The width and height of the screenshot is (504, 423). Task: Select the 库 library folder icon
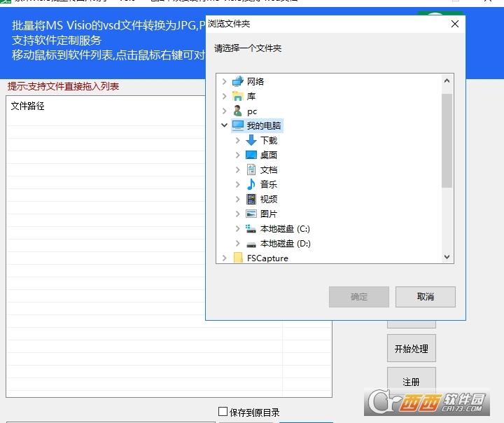point(237,96)
